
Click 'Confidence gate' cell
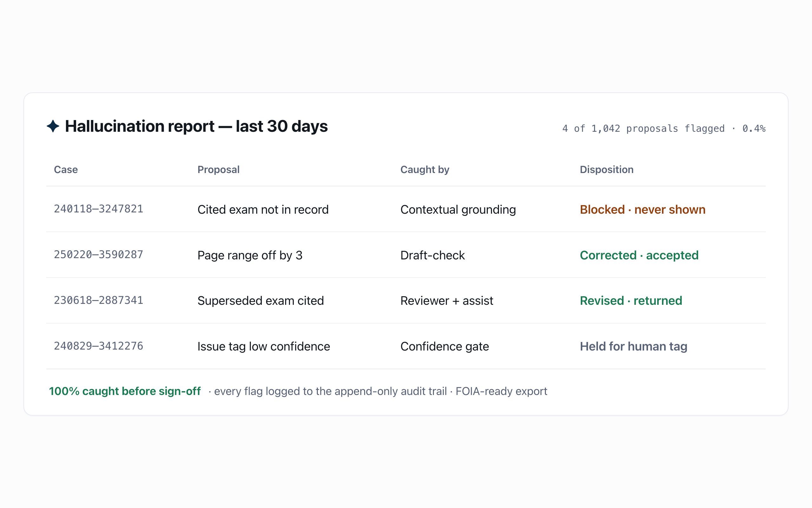coord(445,346)
